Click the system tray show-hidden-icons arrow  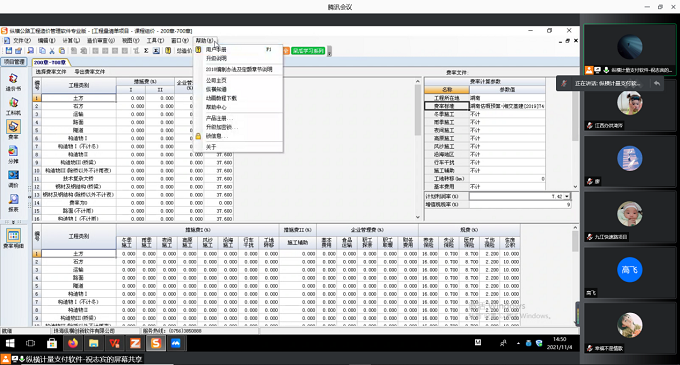point(518,343)
